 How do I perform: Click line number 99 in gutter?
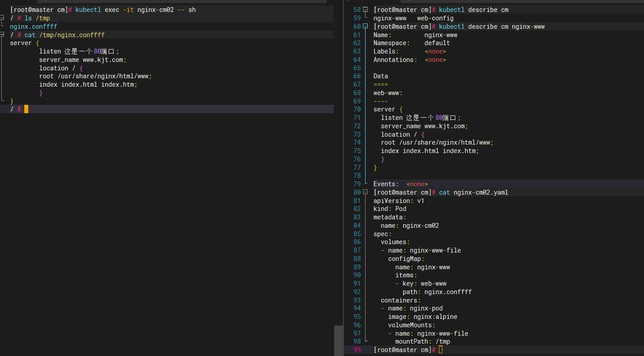(357, 350)
